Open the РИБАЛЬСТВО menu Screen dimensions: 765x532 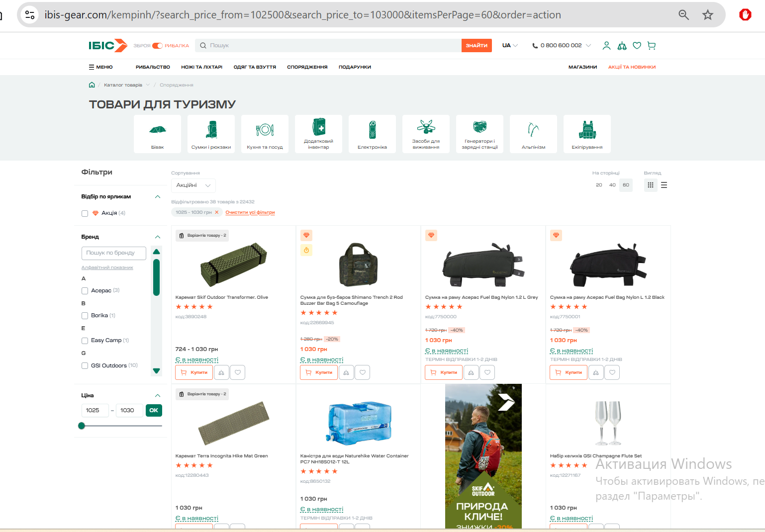coord(153,67)
